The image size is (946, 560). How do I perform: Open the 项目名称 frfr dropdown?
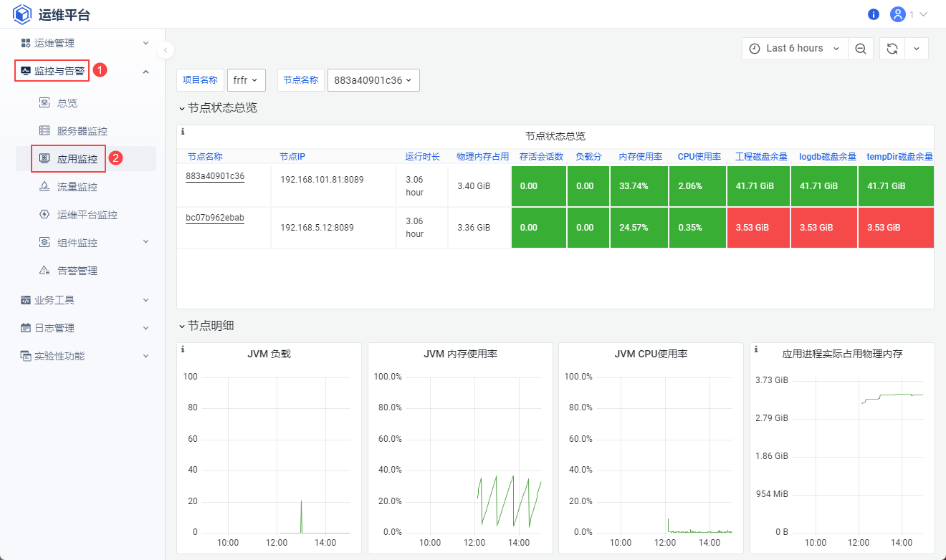coord(247,80)
